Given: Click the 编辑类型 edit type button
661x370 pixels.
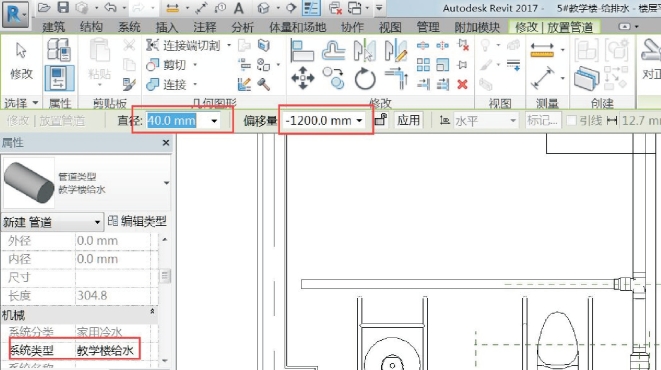Looking at the screenshot, I should 137,221.
